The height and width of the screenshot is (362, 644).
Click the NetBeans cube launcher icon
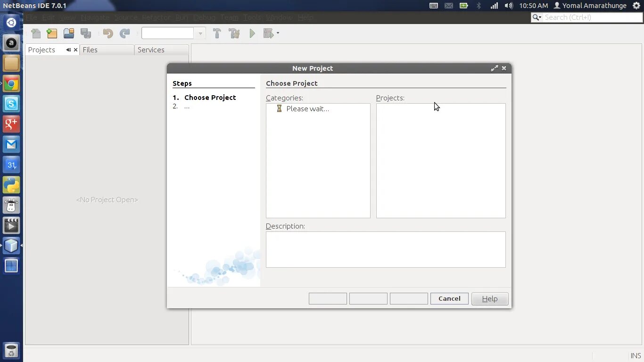11,246
